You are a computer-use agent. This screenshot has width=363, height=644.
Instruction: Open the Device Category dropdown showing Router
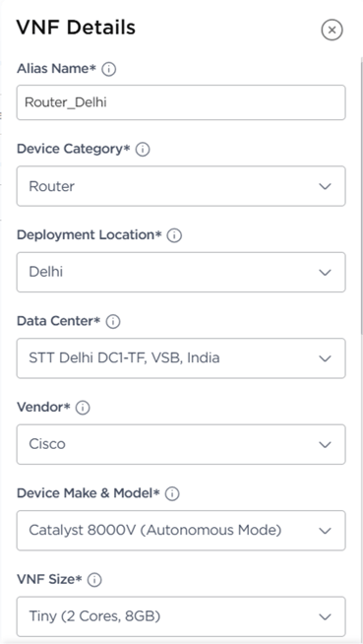coord(181,186)
